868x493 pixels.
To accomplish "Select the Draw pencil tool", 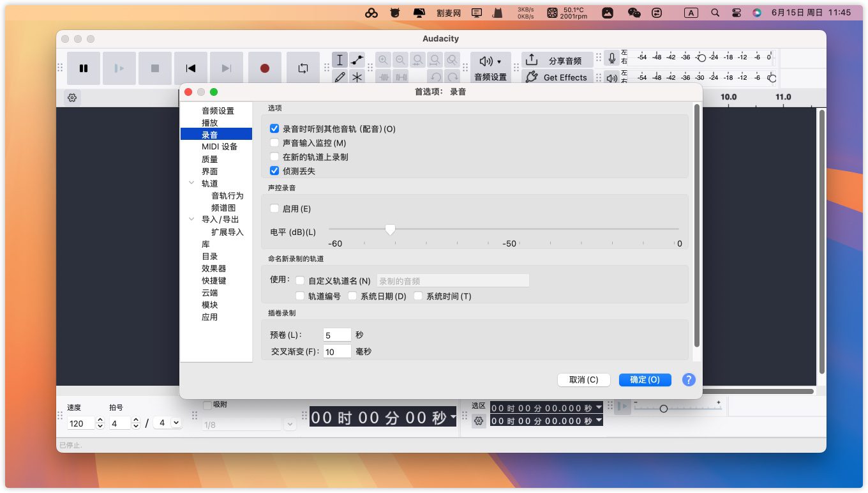I will pyautogui.click(x=340, y=77).
